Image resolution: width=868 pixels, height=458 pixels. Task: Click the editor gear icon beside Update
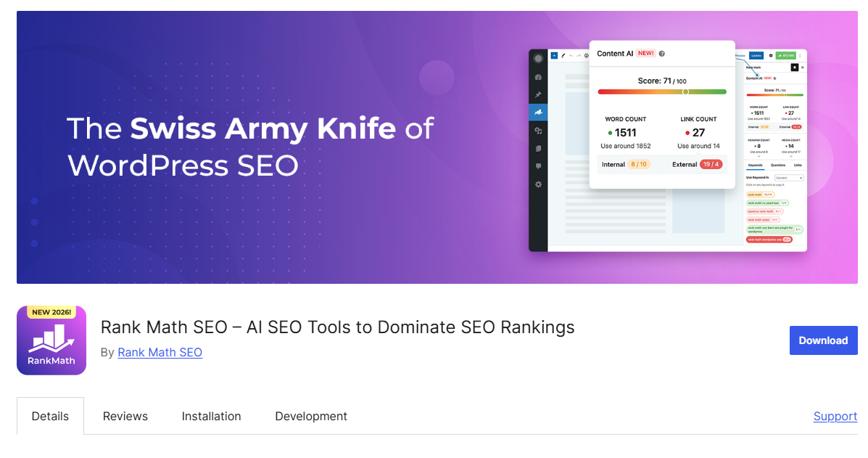click(771, 55)
